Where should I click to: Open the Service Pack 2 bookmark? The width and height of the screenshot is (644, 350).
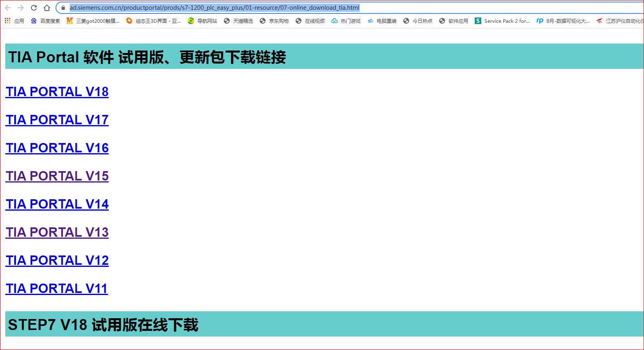tap(502, 21)
